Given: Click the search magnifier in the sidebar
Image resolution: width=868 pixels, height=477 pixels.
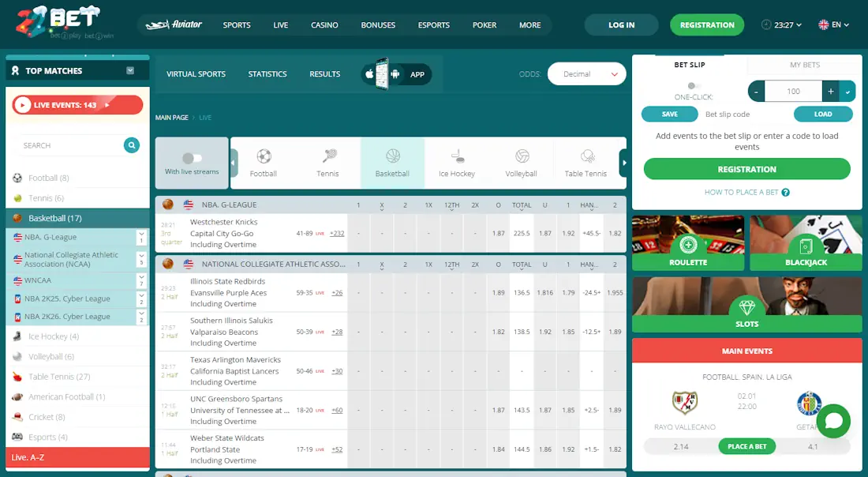Looking at the screenshot, I should pyautogui.click(x=131, y=145).
